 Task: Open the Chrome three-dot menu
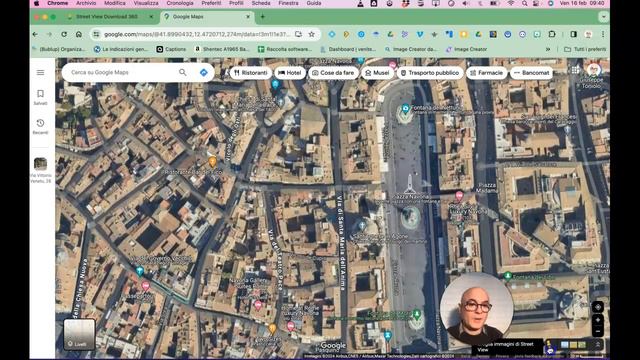603,34
